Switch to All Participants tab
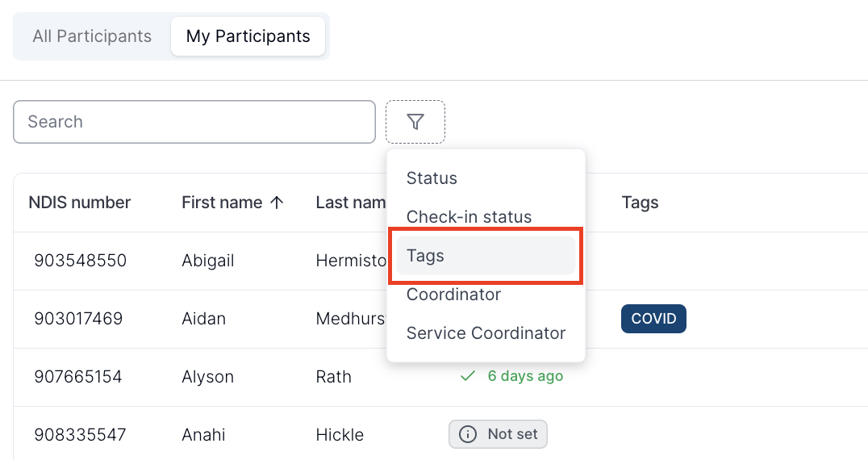 [x=92, y=36]
